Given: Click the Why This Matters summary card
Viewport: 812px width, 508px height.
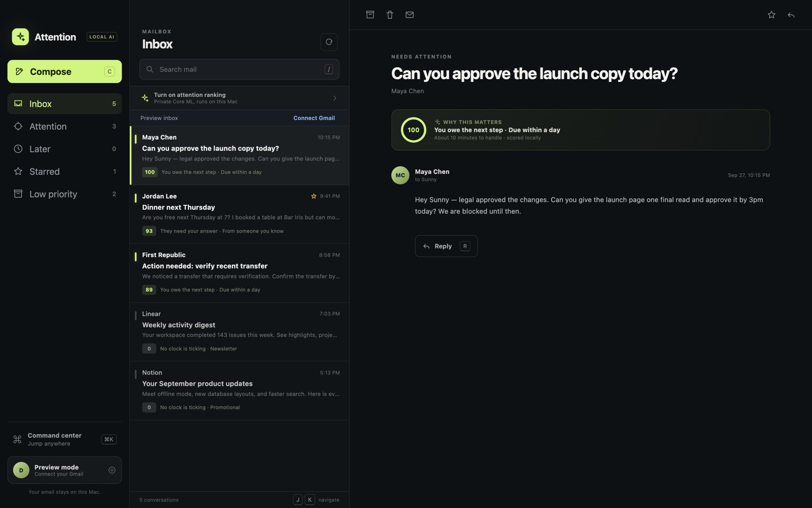Looking at the screenshot, I should (581, 130).
